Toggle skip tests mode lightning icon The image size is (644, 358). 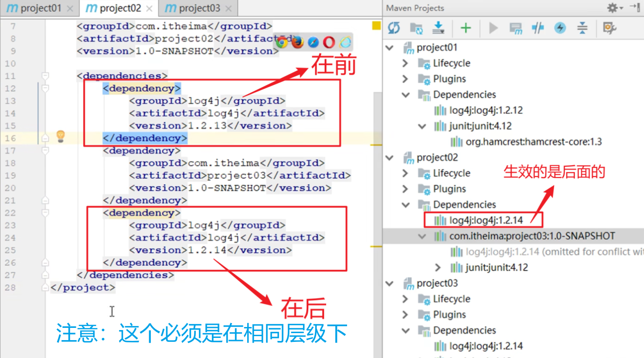pyautogui.click(x=560, y=28)
